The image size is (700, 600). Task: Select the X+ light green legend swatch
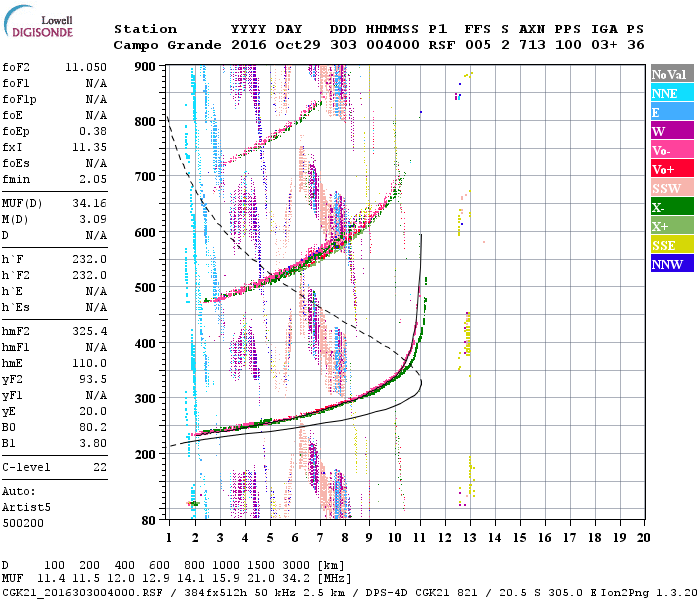[x=672, y=225]
